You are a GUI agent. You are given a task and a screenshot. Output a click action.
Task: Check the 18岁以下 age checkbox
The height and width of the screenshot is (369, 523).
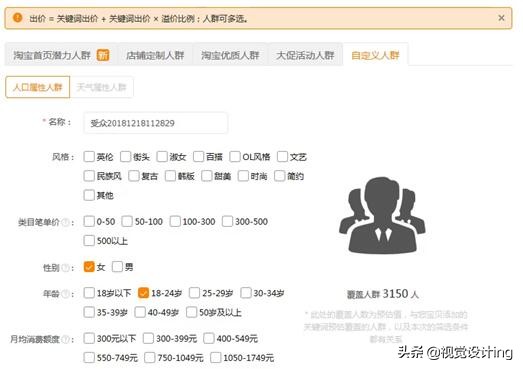click(x=89, y=293)
